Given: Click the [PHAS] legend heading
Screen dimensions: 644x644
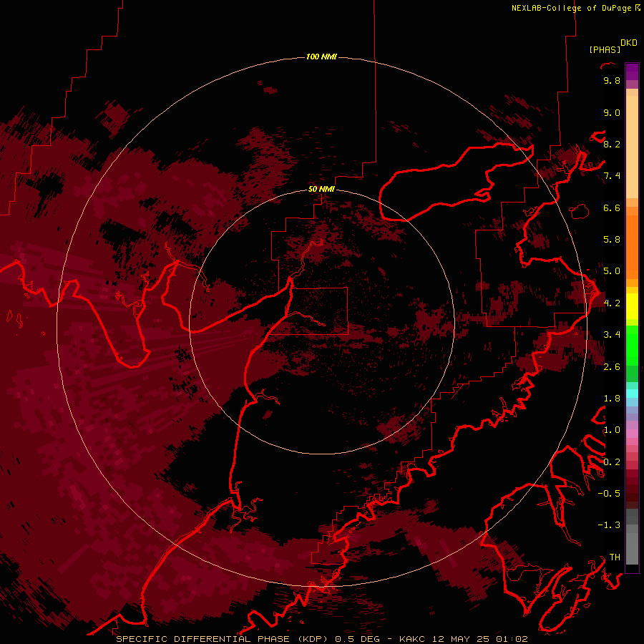Looking at the screenshot, I should pos(605,49).
